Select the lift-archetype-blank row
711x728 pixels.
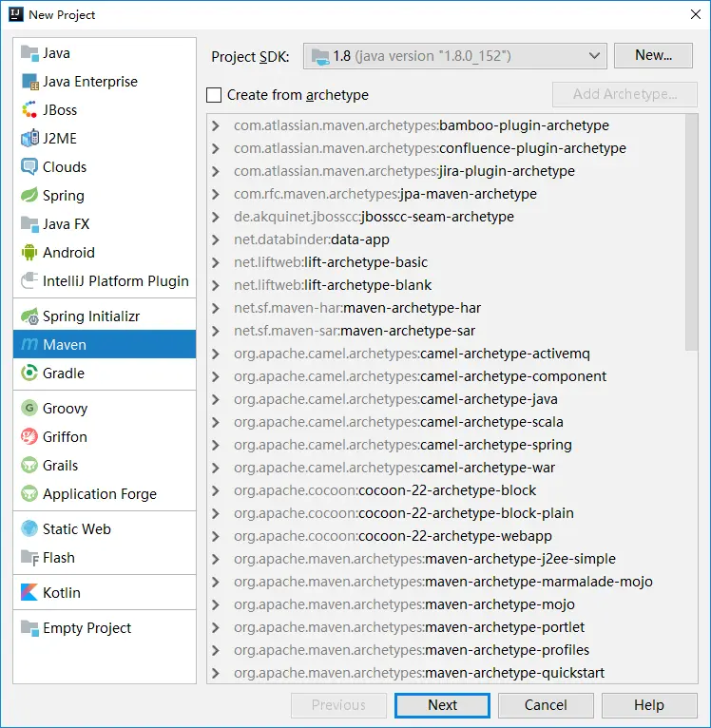click(x=446, y=285)
